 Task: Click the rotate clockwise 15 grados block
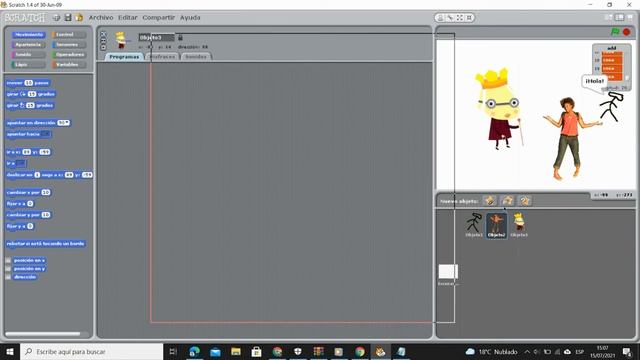pos(31,94)
